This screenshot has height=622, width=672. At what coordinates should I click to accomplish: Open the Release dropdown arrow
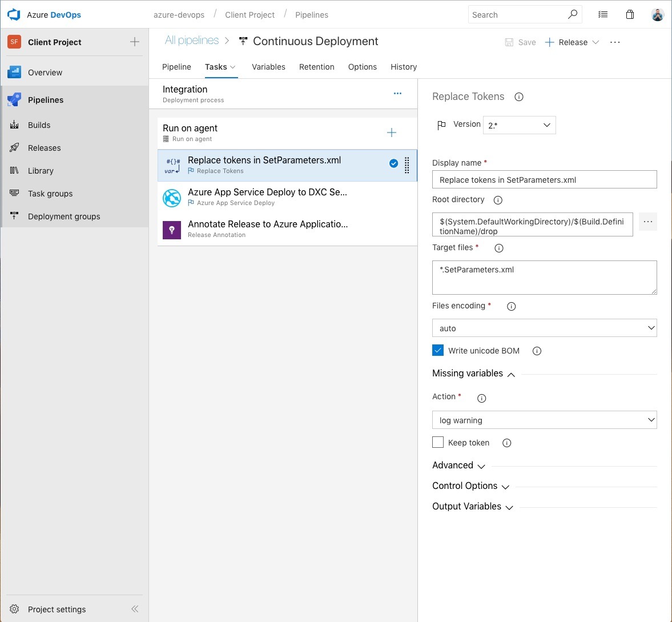coord(595,42)
